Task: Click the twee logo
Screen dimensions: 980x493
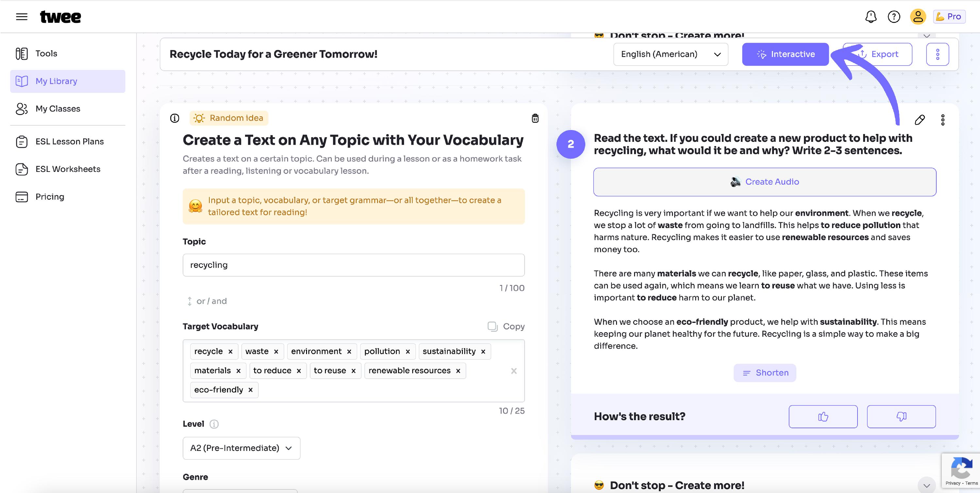Action: [x=60, y=17]
